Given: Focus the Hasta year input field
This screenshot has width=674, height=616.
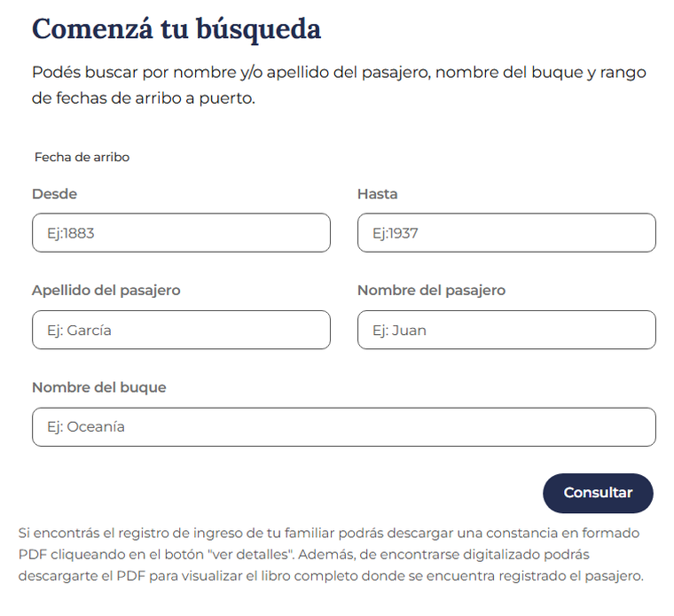Looking at the screenshot, I should (x=506, y=233).
